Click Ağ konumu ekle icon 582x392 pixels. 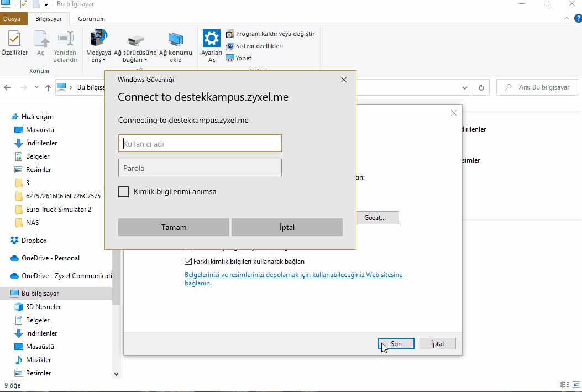coord(176,40)
